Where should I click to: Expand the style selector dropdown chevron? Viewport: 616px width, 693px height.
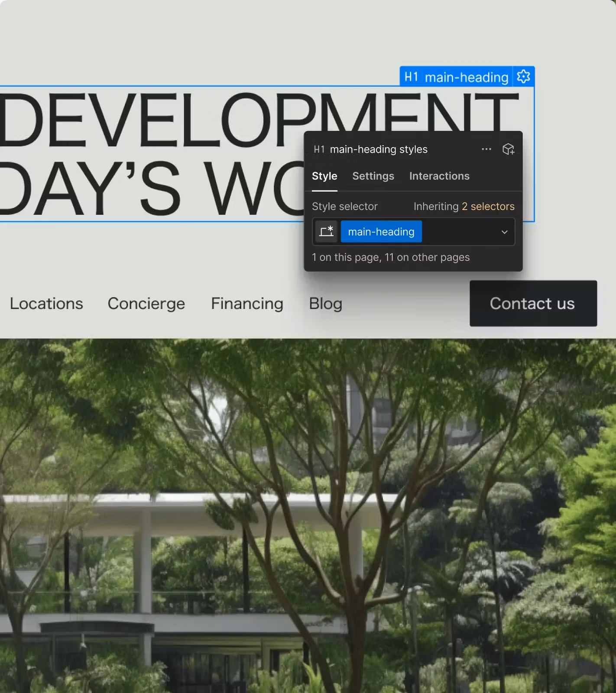(504, 232)
